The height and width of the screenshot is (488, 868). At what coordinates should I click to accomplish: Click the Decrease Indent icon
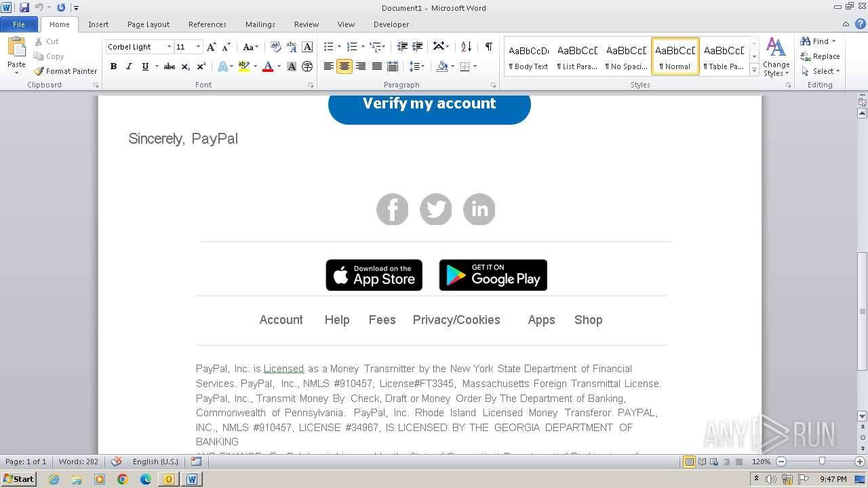pyautogui.click(x=402, y=47)
